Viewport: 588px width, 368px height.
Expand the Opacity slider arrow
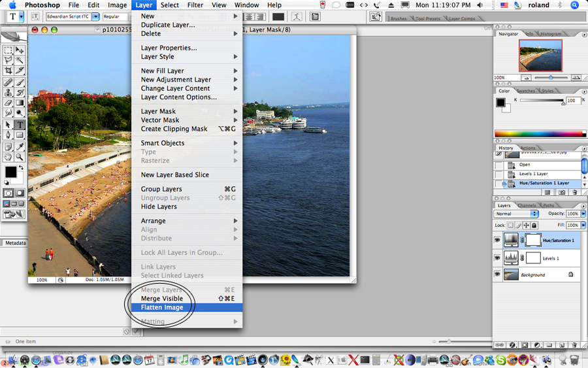(583, 214)
